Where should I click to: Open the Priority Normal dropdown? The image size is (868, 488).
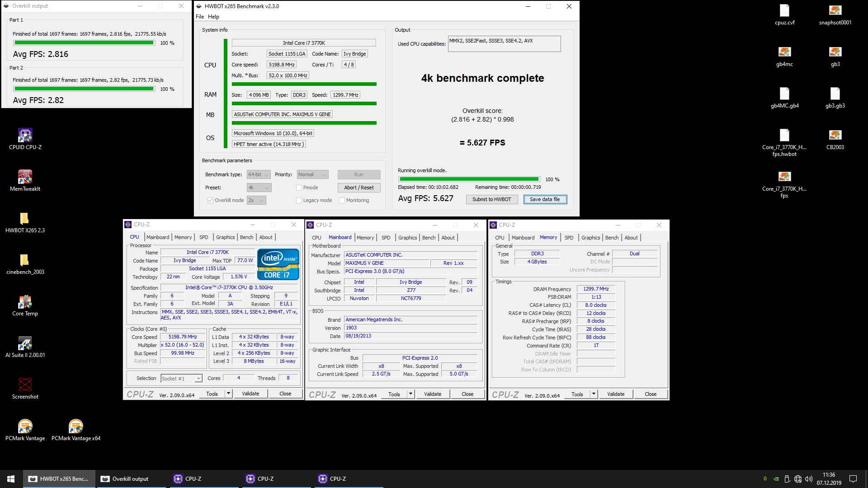(x=312, y=174)
